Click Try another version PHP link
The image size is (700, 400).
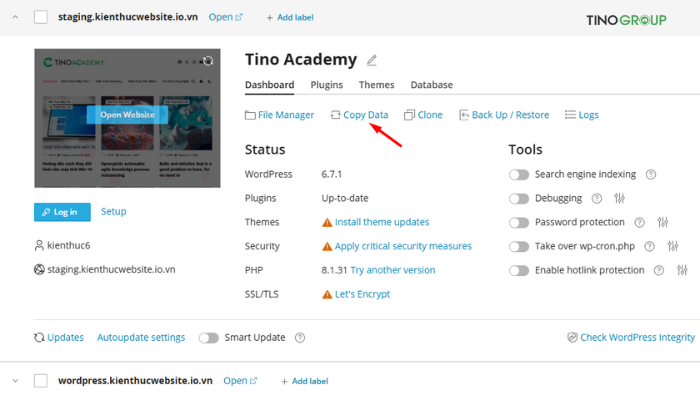[393, 271]
